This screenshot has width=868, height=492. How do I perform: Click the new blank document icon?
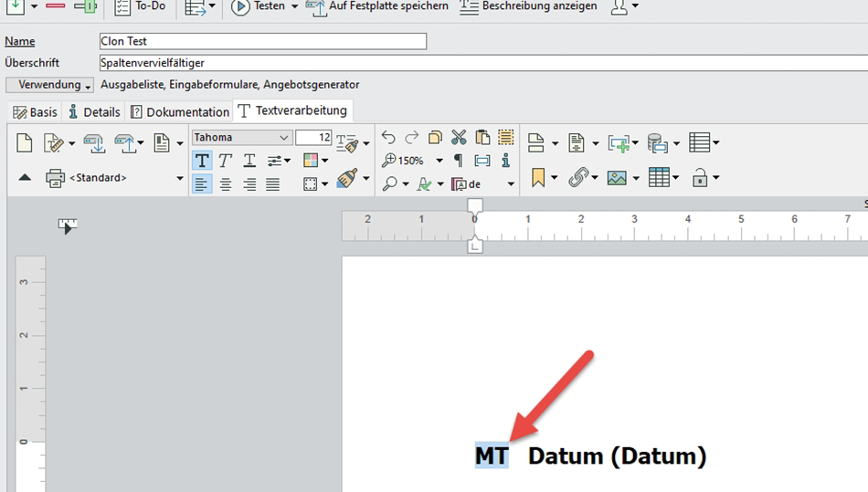pyautogui.click(x=25, y=143)
